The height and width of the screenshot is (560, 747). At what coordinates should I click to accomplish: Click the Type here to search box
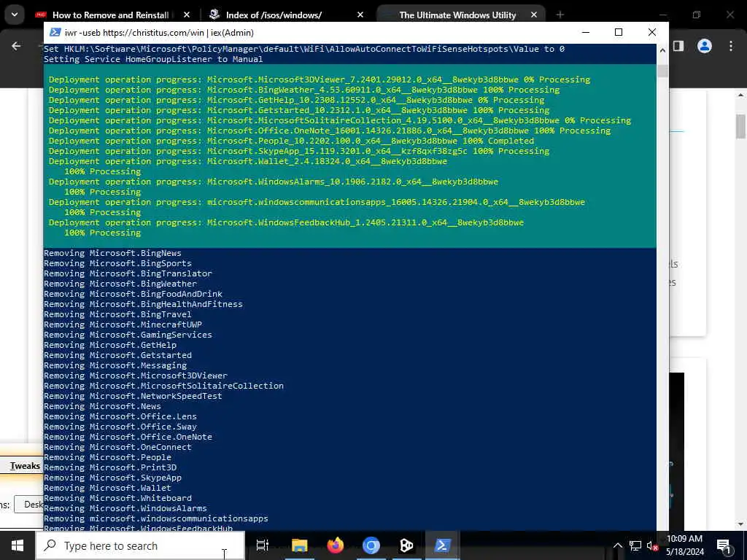(141, 545)
